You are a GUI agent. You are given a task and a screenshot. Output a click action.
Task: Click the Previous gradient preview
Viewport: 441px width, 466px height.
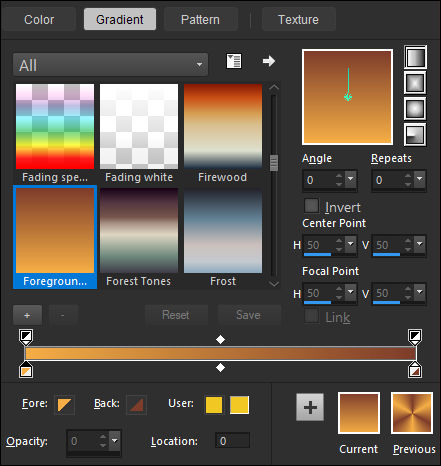coord(412,413)
